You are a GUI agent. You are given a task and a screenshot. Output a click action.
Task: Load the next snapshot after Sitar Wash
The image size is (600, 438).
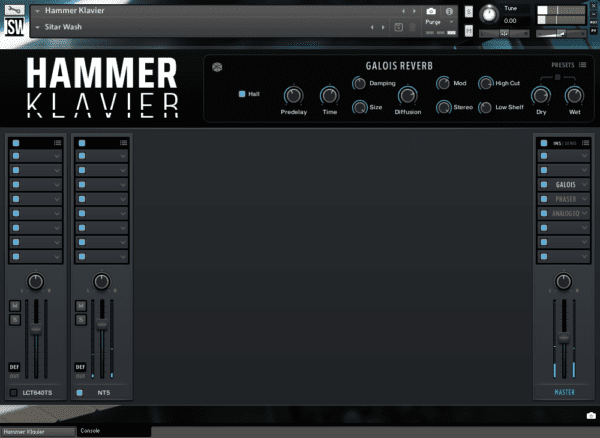(383, 27)
